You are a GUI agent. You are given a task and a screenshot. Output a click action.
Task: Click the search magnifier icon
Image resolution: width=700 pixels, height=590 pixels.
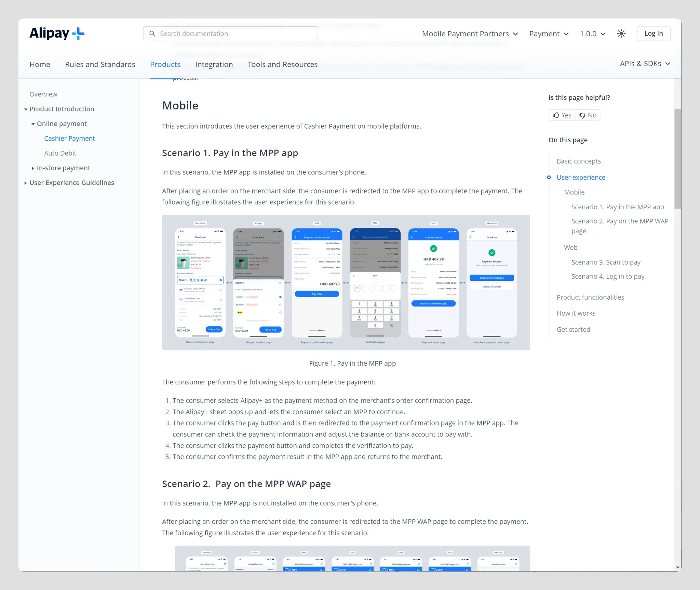coord(152,34)
